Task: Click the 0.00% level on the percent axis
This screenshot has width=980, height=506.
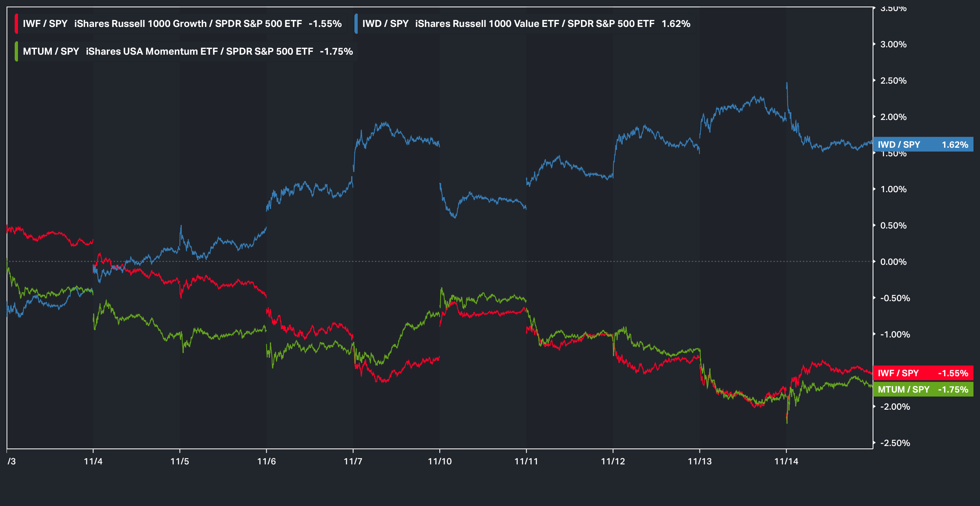Action: pyautogui.click(x=893, y=262)
